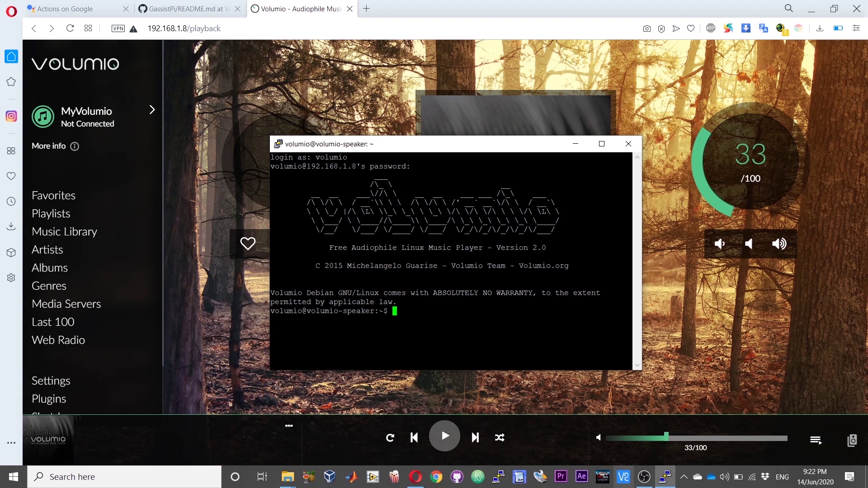Click the taskbar Search here box
Screen dimensions: 868x488
124,477
